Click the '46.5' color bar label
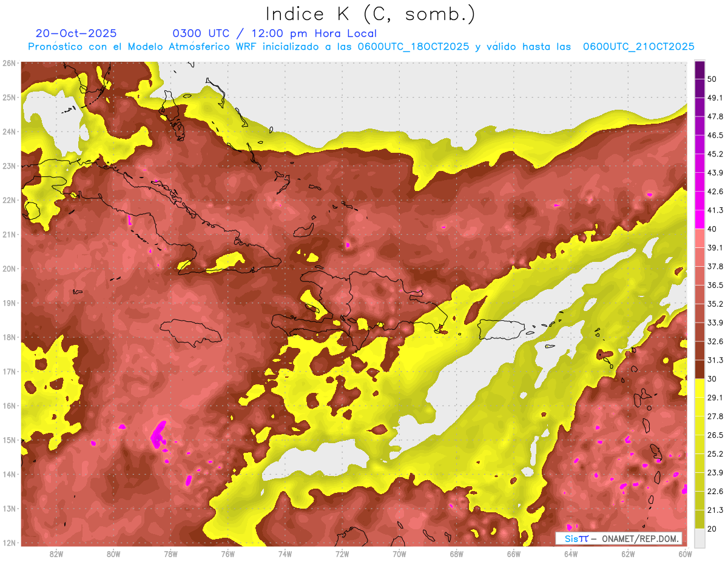Image resolution: width=728 pixels, height=562 pixels. coord(715,135)
